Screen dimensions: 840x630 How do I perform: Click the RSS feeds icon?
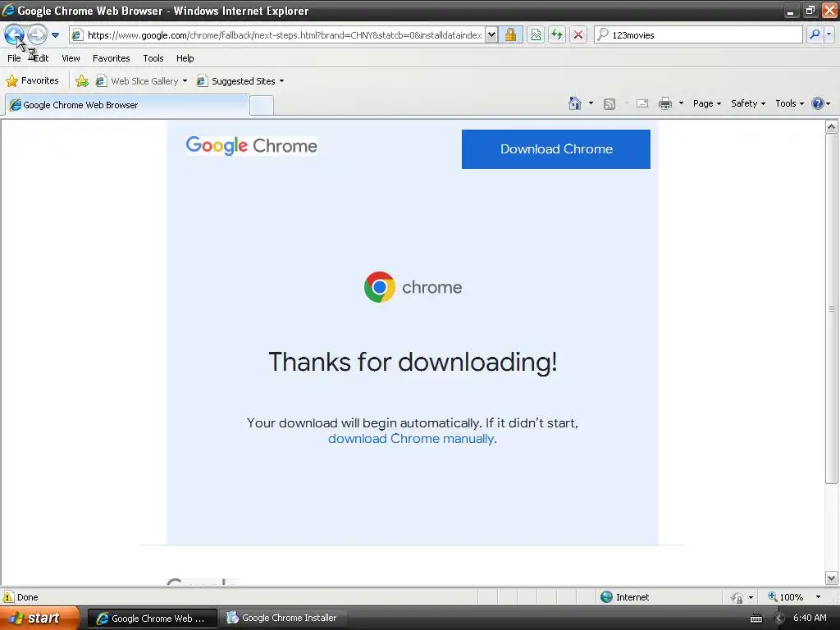point(609,104)
